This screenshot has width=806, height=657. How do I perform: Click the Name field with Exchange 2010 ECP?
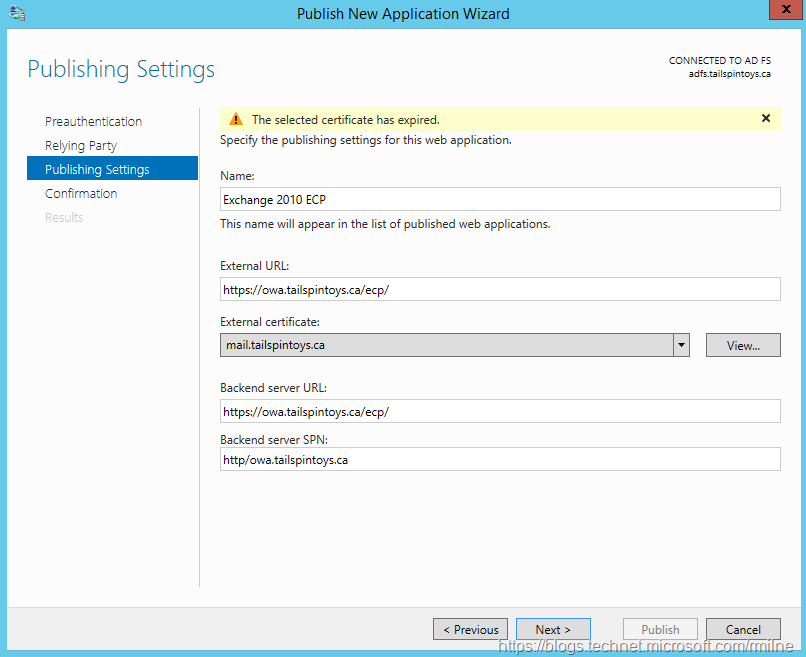pos(500,199)
